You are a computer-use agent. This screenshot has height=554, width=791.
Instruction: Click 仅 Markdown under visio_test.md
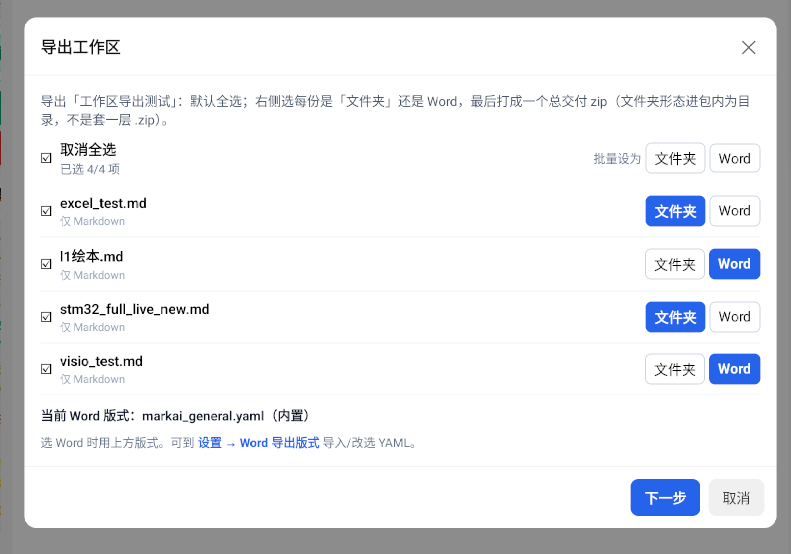[x=92, y=379]
